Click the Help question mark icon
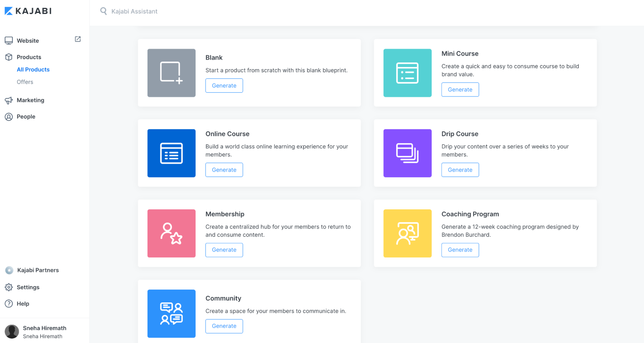Viewport: 644px width, 343px height. [9, 304]
